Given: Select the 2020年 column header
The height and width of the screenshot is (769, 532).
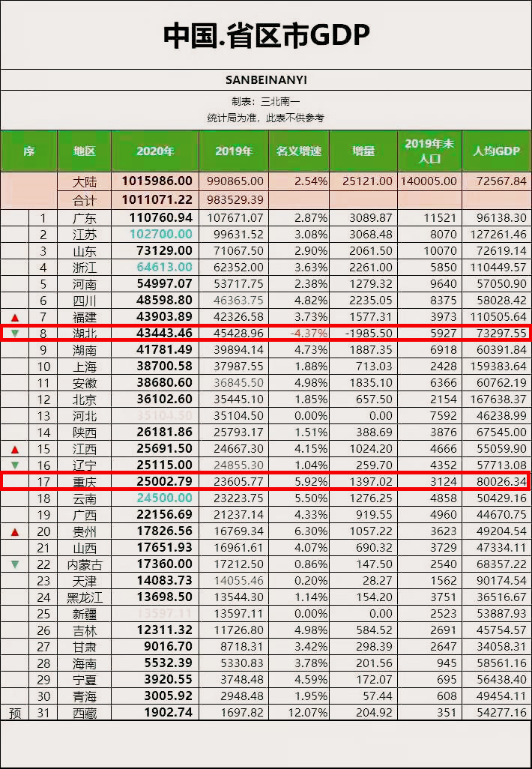Looking at the screenshot, I should [155, 151].
